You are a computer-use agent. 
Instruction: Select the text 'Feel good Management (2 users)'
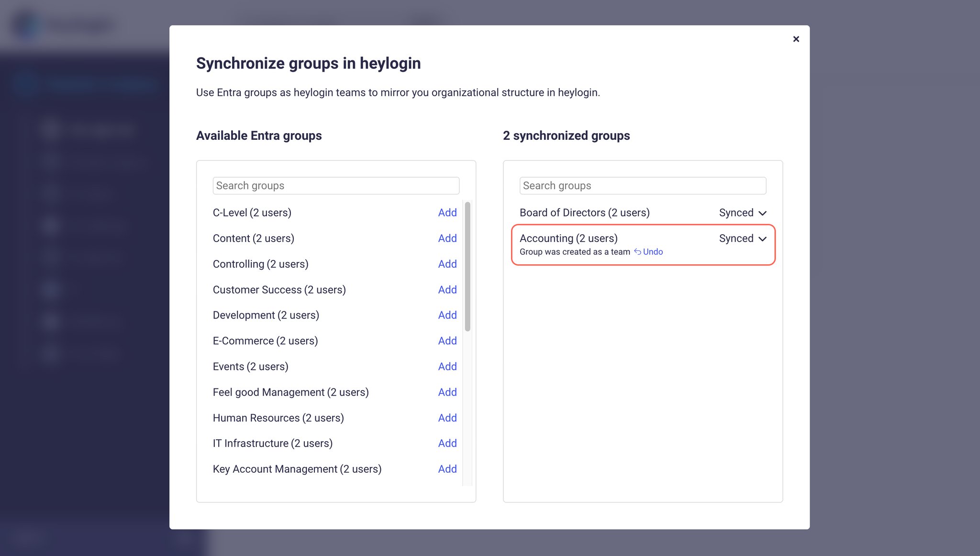tap(291, 392)
